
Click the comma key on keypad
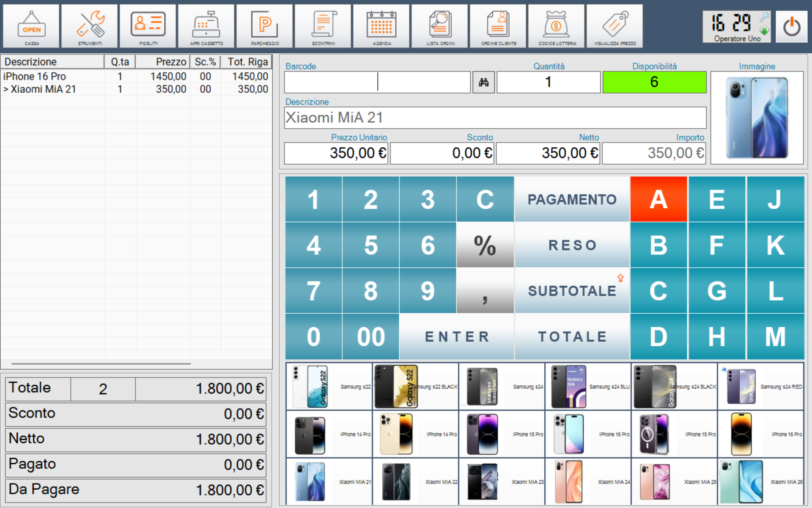[485, 290]
